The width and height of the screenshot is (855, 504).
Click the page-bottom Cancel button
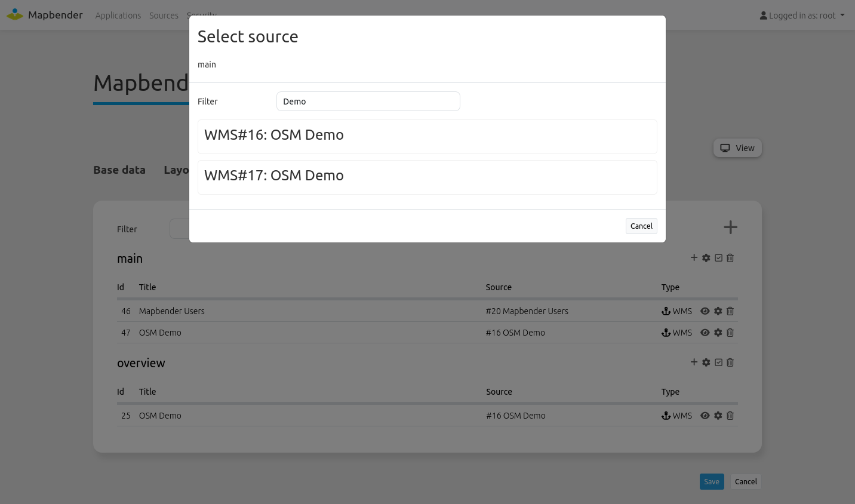(x=746, y=482)
